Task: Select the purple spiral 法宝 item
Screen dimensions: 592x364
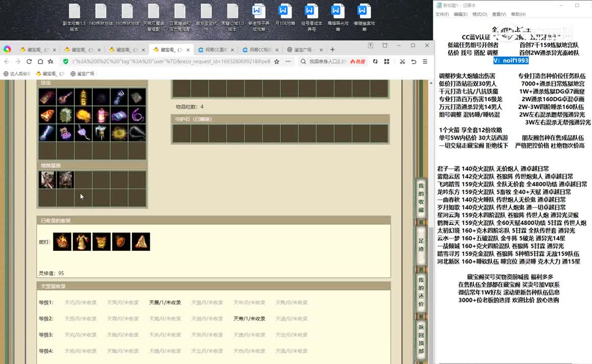Action: [x=137, y=115]
